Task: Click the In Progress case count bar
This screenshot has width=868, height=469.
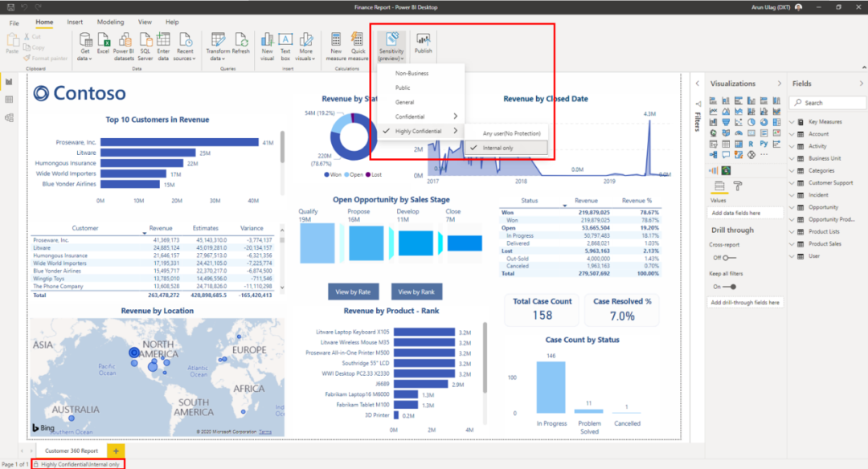Action: [x=551, y=387]
